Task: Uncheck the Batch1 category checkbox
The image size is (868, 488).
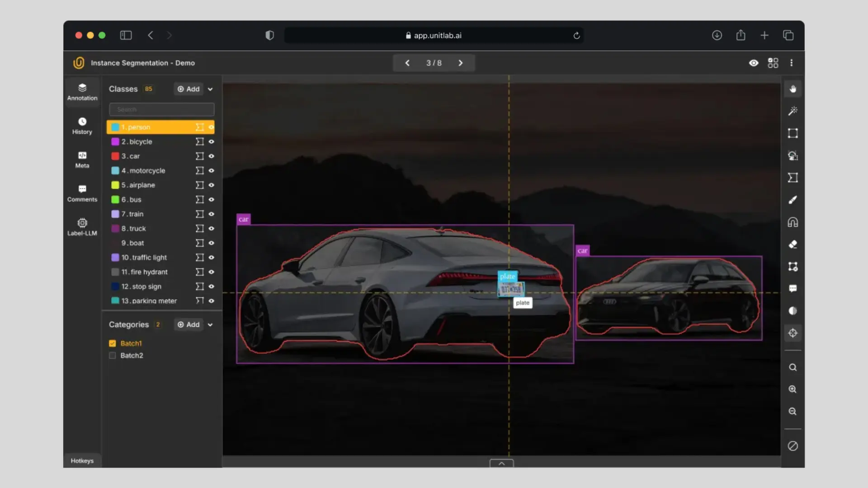Action: click(113, 343)
